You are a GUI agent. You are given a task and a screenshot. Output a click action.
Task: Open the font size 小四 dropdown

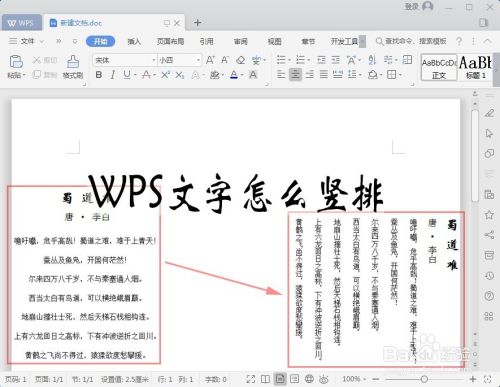198,60
